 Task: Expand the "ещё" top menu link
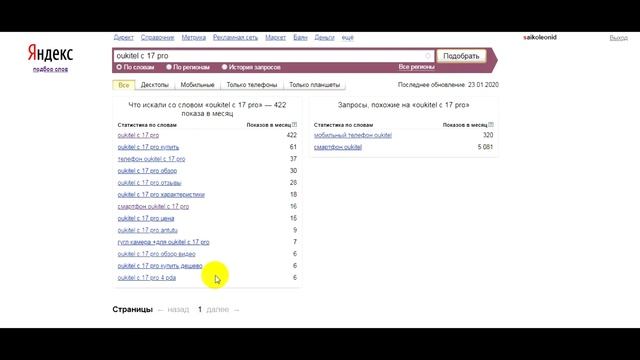coord(348,38)
